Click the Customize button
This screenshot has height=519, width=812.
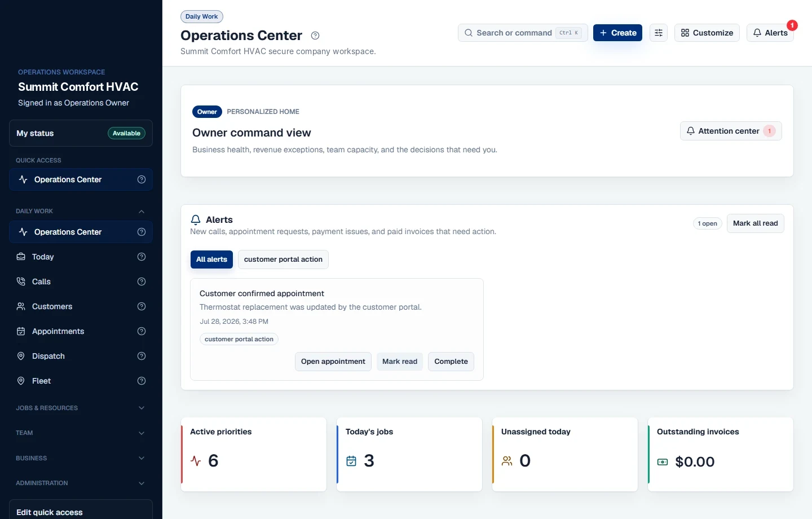[707, 33]
